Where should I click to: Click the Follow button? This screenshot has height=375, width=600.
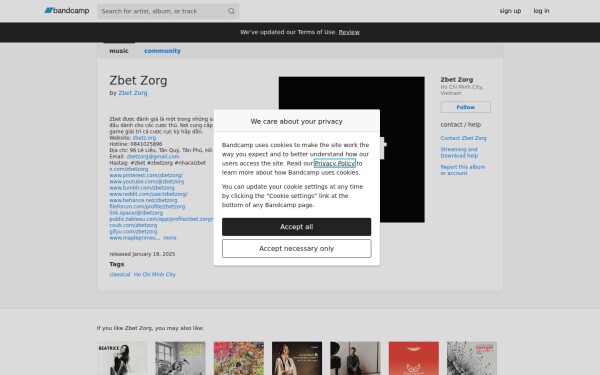[x=465, y=107]
